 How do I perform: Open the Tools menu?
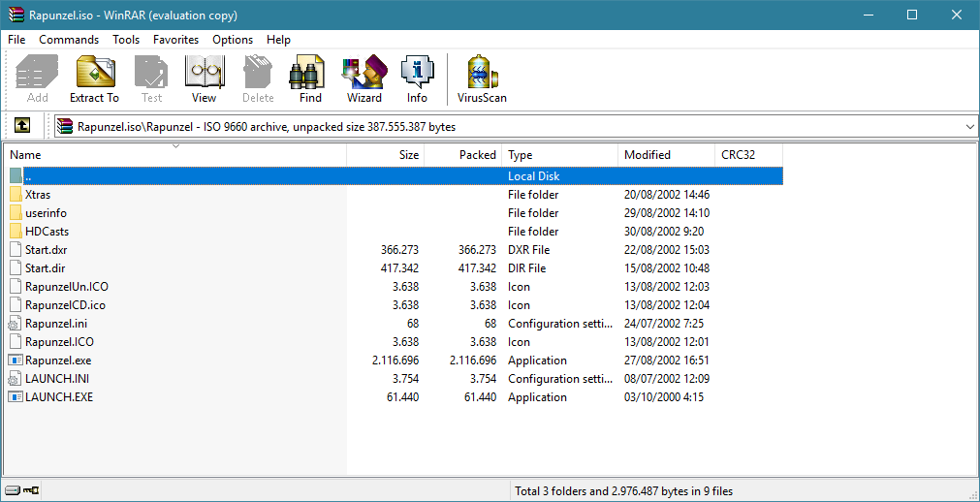[x=126, y=40]
